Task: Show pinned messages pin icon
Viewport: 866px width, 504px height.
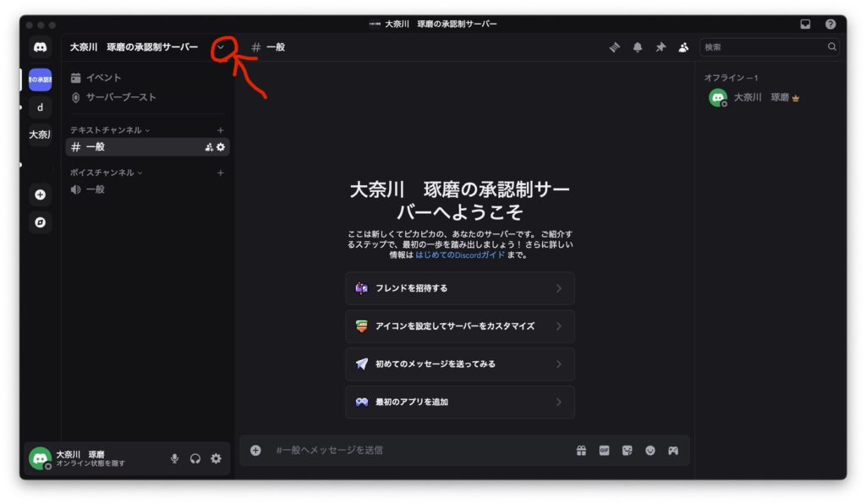Action: click(x=660, y=47)
